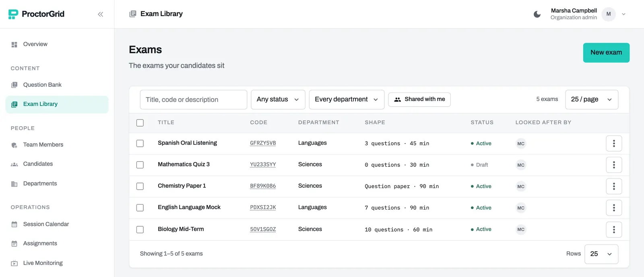Toggle the Shared with me filter
Screen dimensions: 644x277
[419, 99]
